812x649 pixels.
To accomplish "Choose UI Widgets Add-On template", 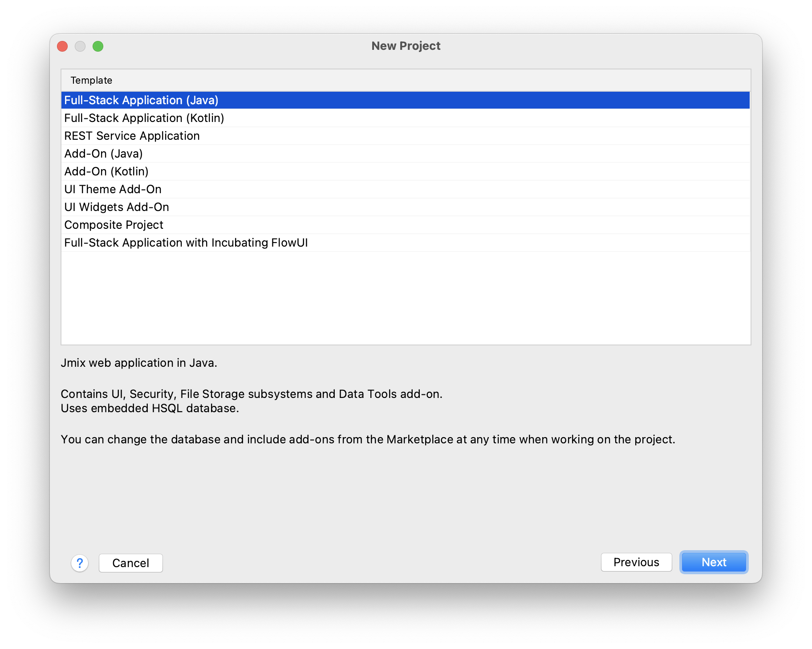I will coord(406,207).
